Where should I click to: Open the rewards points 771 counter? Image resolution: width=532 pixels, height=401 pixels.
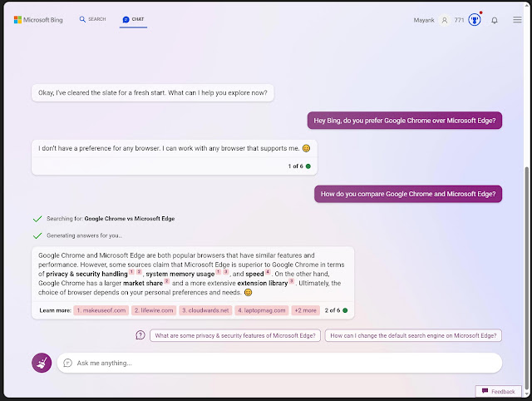pos(459,20)
